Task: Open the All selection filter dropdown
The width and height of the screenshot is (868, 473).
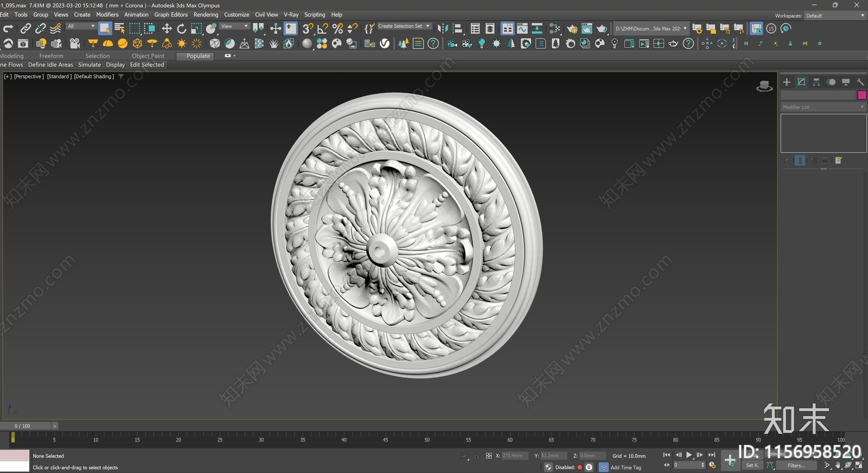Action: click(81, 26)
